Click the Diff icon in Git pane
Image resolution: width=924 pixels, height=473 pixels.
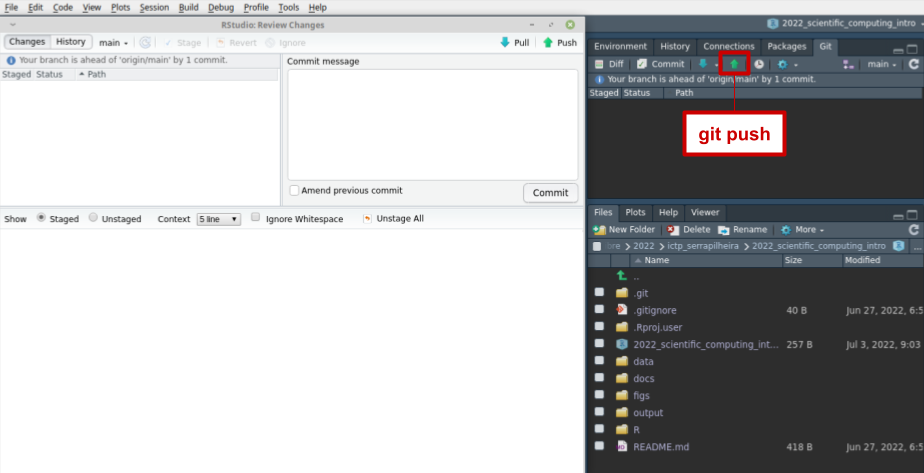coord(608,64)
